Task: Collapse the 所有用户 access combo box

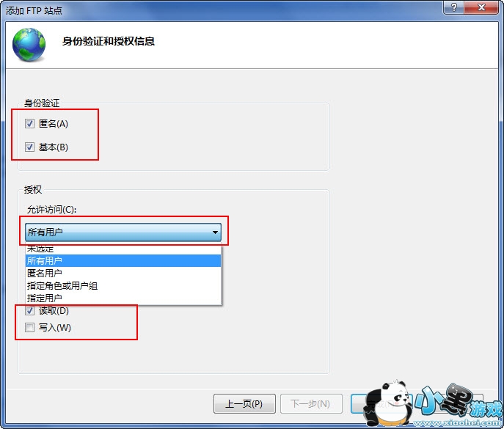Action: coord(123,232)
